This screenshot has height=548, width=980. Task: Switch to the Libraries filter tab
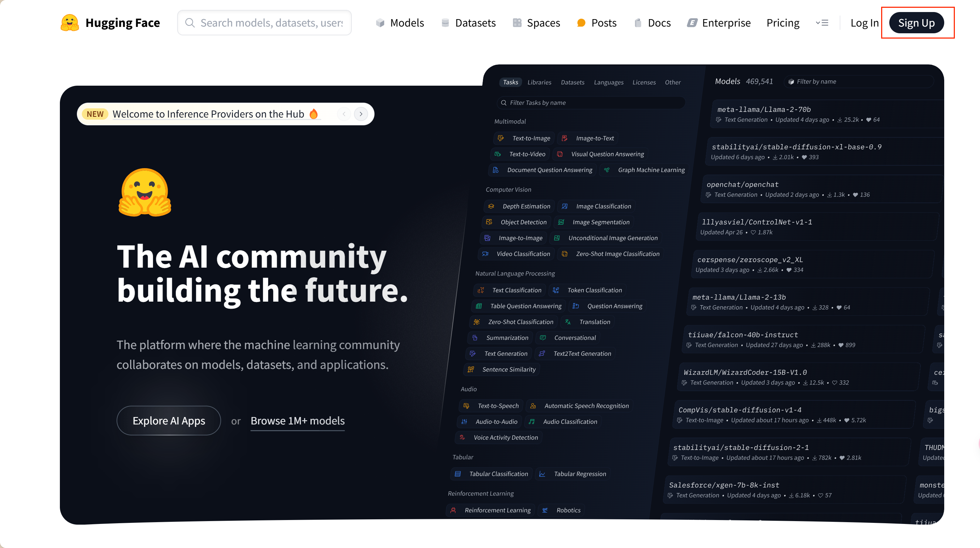[x=540, y=82]
